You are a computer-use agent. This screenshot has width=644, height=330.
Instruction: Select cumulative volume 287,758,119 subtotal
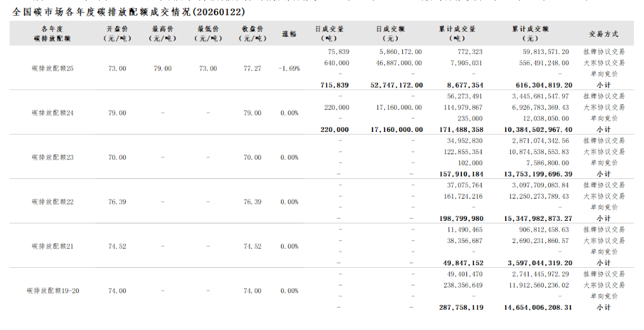click(461, 307)
